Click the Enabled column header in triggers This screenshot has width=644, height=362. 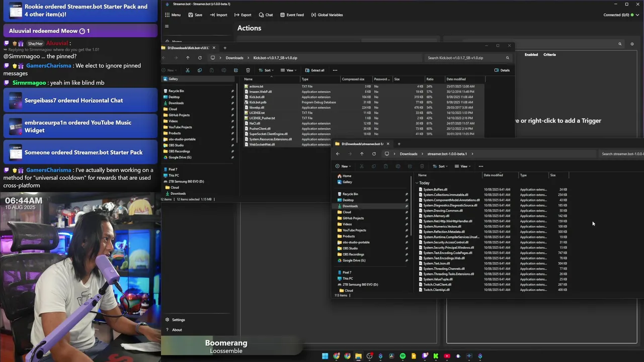pos(531,54)
